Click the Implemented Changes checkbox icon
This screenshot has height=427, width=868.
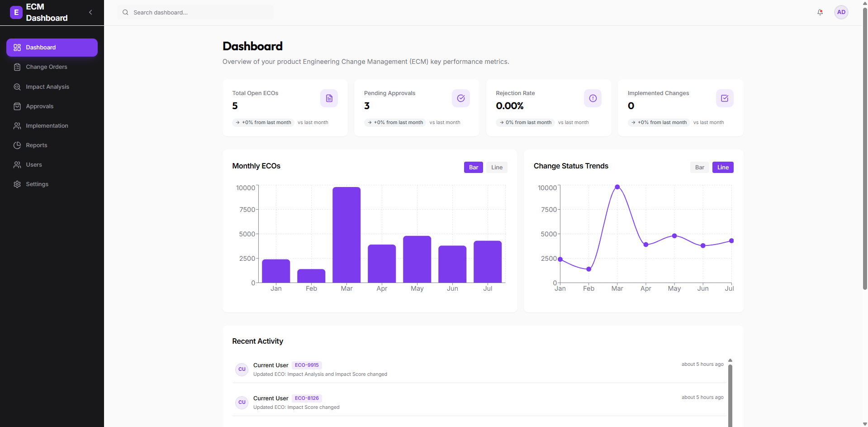(724, 98)
